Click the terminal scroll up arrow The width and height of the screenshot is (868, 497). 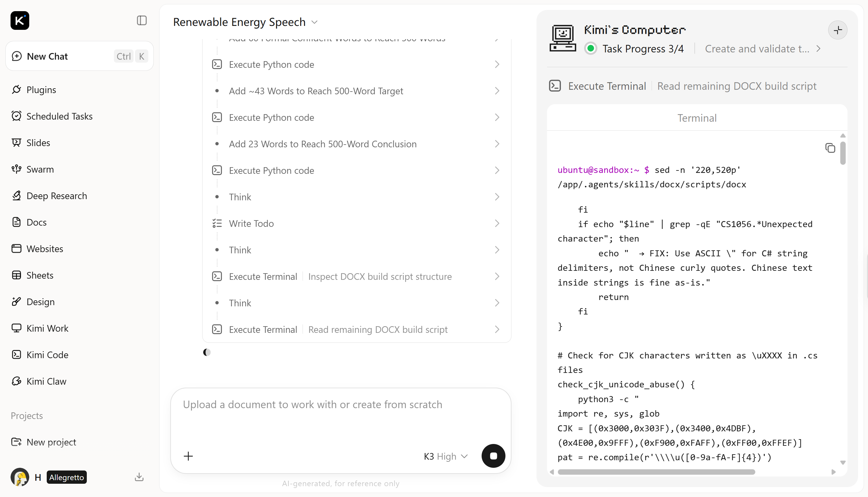[843, 136]
